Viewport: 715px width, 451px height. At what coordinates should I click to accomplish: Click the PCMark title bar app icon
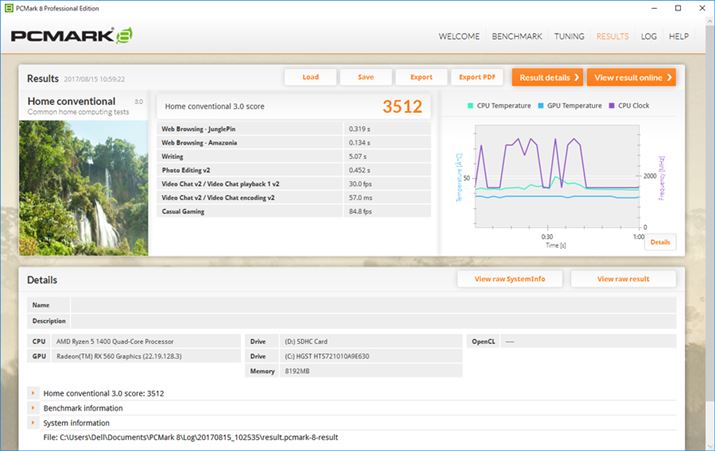[x=8, y=8]
